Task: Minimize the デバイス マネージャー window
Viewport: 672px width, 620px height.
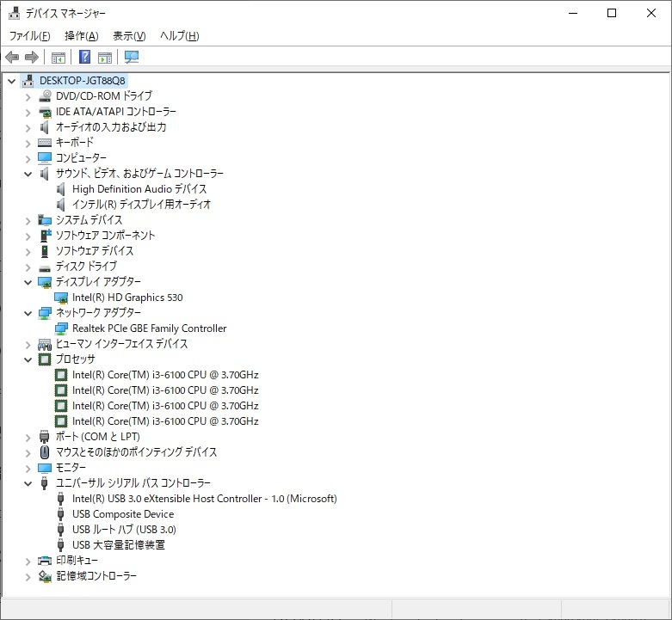Action: pos(573,13)
